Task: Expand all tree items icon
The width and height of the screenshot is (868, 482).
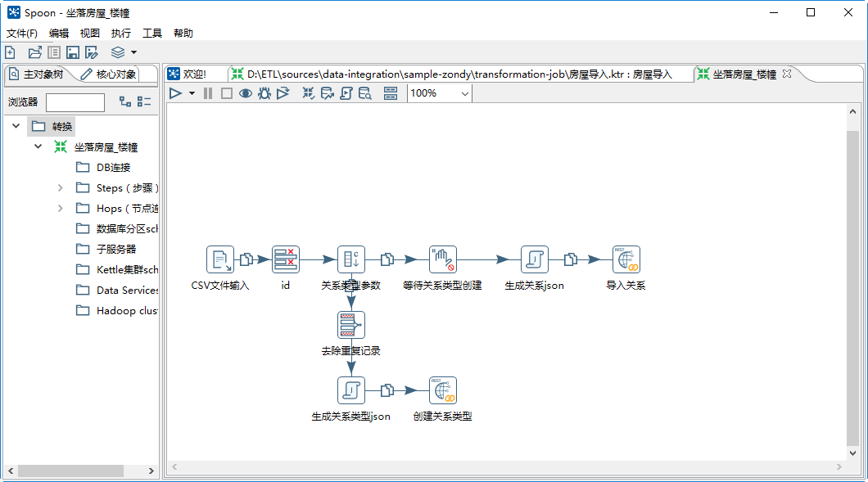Action: (x=125, y=101)
